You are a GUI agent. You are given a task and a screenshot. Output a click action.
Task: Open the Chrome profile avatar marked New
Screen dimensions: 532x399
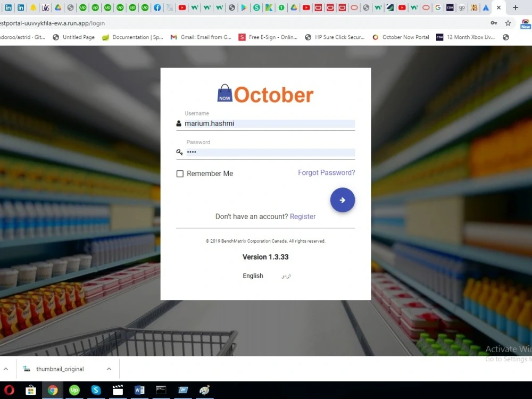526,24
